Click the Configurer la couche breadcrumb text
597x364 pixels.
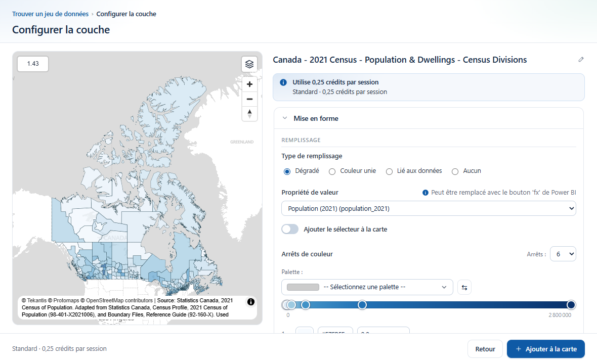pyautogui.click(x=126, y=14)
